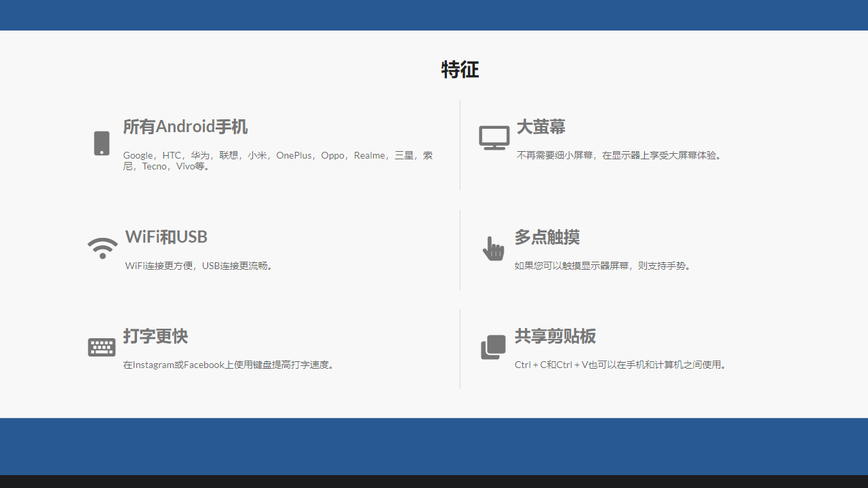Select the keyboard icon next to 打字更快
This screenshot has height=488, width=868.
pos(101,346)
